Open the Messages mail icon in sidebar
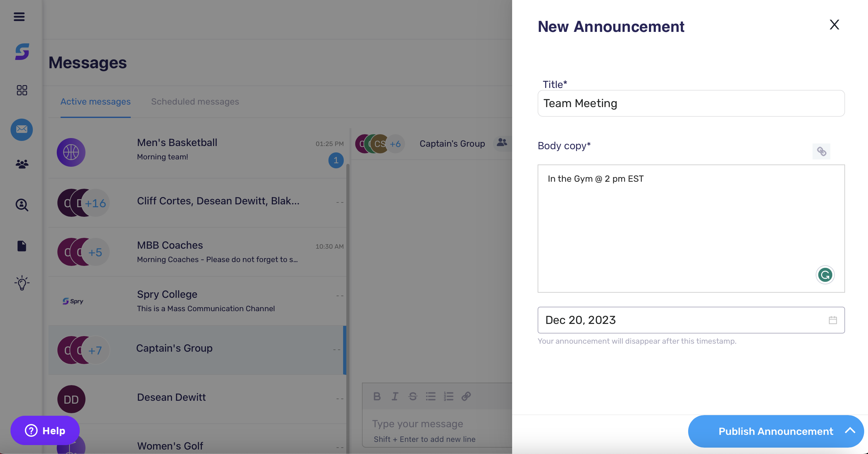The height and width of the screenshot is (454, 868). click(x=21, y=130)
